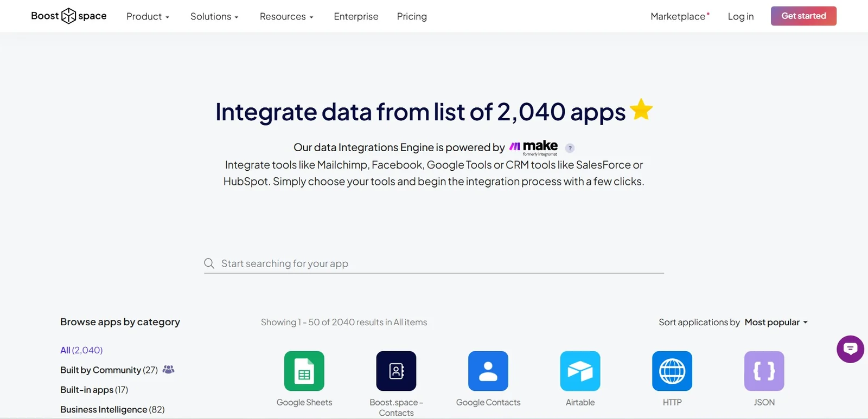Screen dimensions: 868x419
Task: Select the JSON curly braces icon
Action: tap(764, 371)
